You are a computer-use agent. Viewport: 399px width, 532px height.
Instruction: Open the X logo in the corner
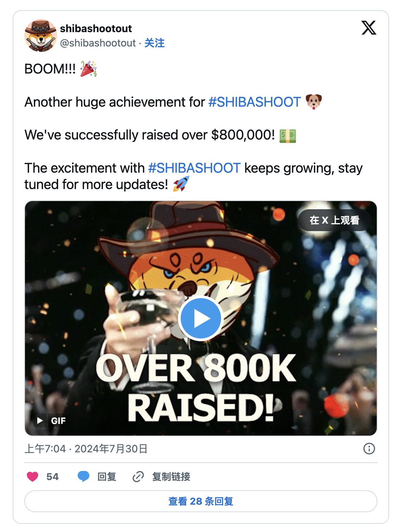point(369,28)
